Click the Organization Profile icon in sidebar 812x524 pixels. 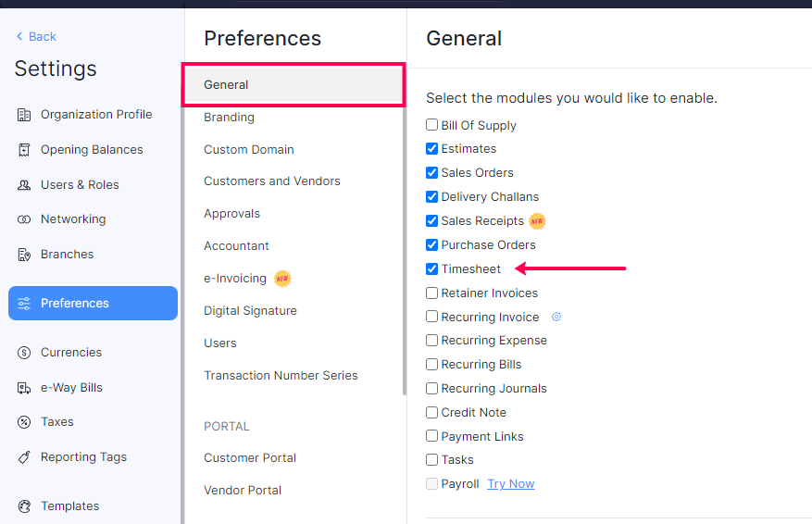[24, 115]
